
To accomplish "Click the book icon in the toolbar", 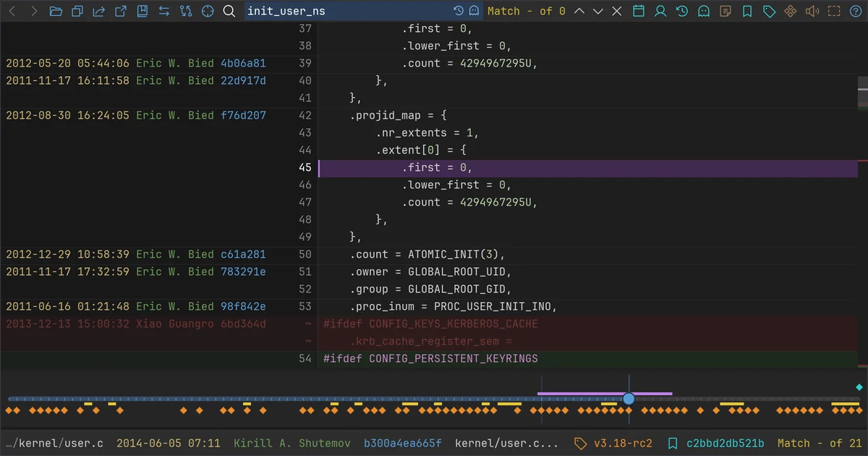I will tap(142, 11).
